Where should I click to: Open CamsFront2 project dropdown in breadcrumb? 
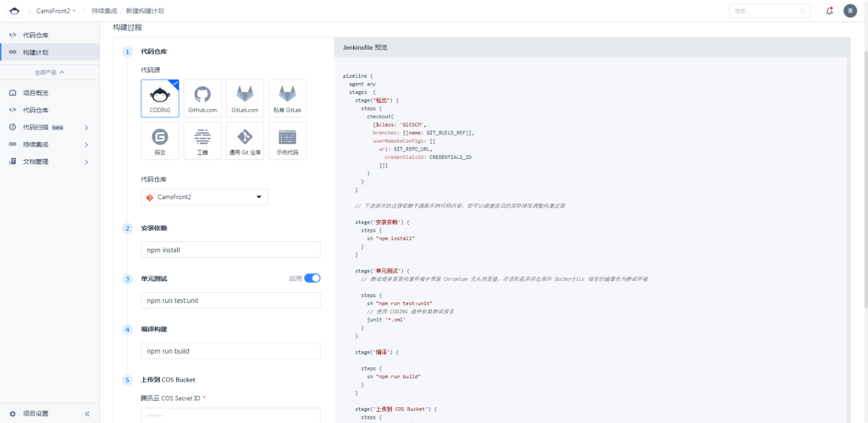pyautogui.click(x=56, y=11)
